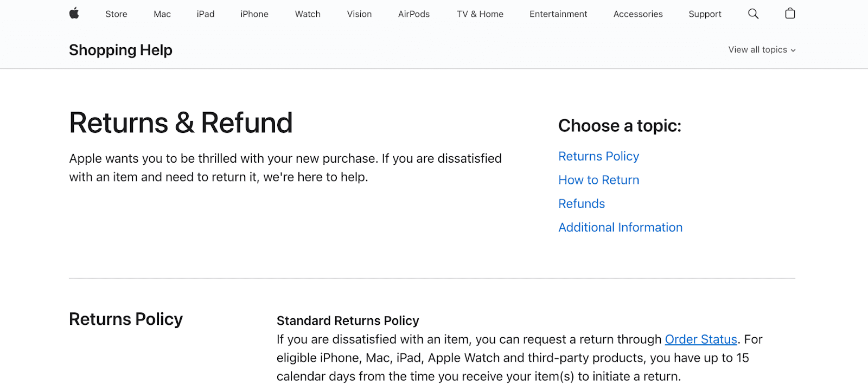
Task: Open the TV & Home section
Action: coord(480,14)
